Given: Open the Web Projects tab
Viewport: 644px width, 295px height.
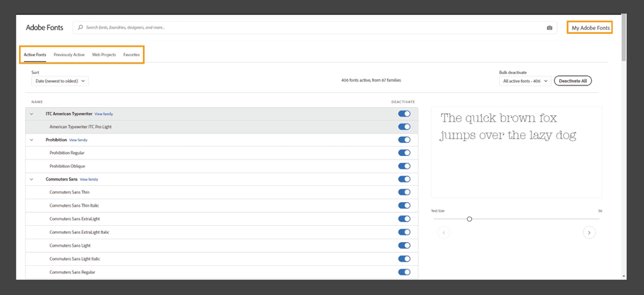Looking at the screenshot, I should tap(104, 55).
